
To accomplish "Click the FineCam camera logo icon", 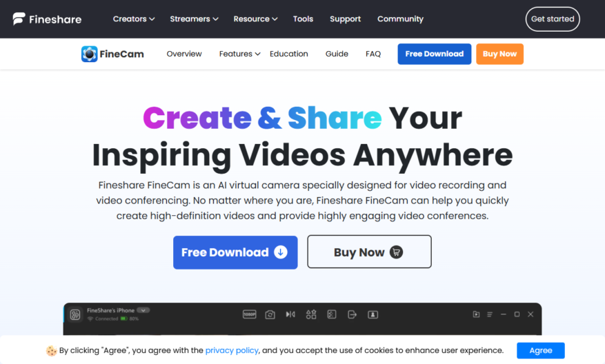I will point(89,54).
